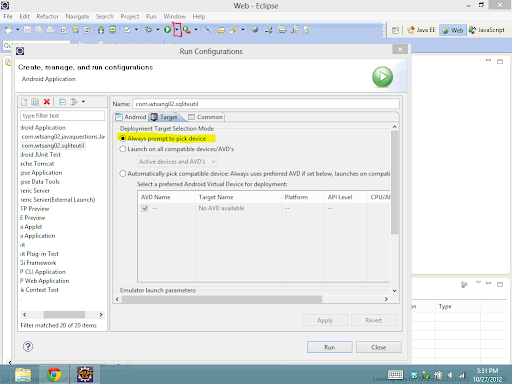Click the Debug bug toolbar icon
Screen dimensions: 512x384
tap(149, 30)
